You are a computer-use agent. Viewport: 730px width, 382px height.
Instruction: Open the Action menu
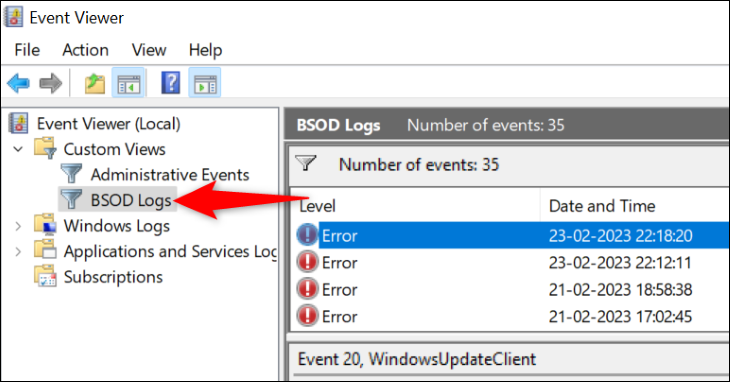(x=86, y=50)
